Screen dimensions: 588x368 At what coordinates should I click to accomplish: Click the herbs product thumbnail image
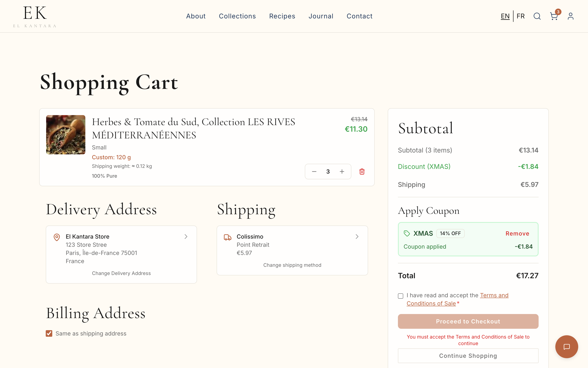(66, 135)
